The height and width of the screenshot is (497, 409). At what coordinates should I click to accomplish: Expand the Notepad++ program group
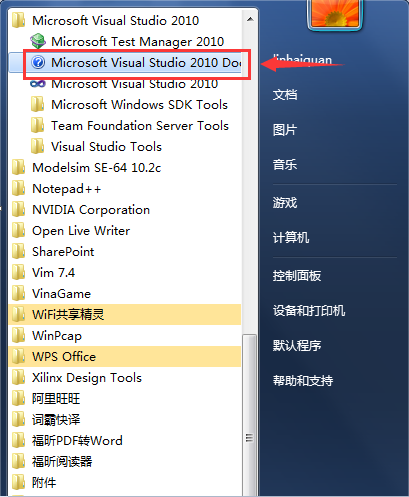click(125, 188)
